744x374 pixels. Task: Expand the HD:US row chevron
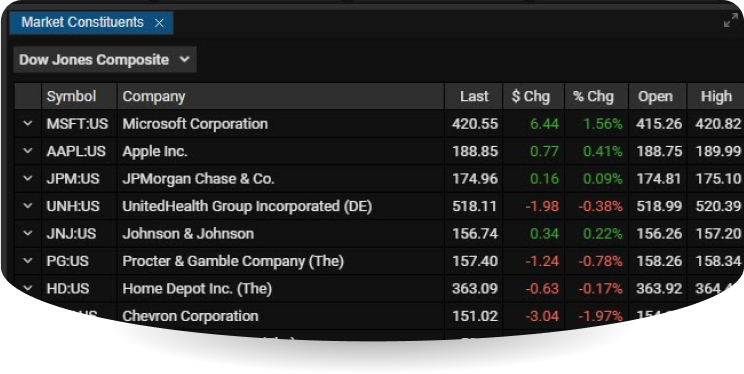point(28,288)
